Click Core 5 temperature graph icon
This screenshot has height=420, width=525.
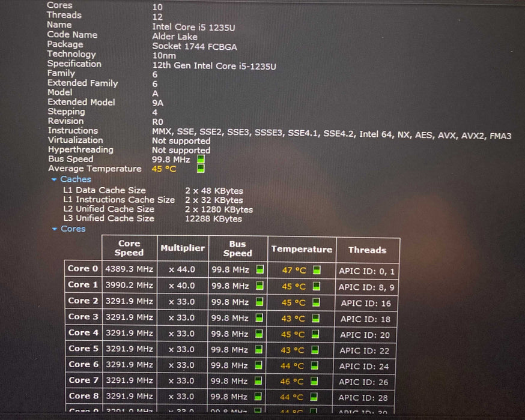tap(315, 350)
